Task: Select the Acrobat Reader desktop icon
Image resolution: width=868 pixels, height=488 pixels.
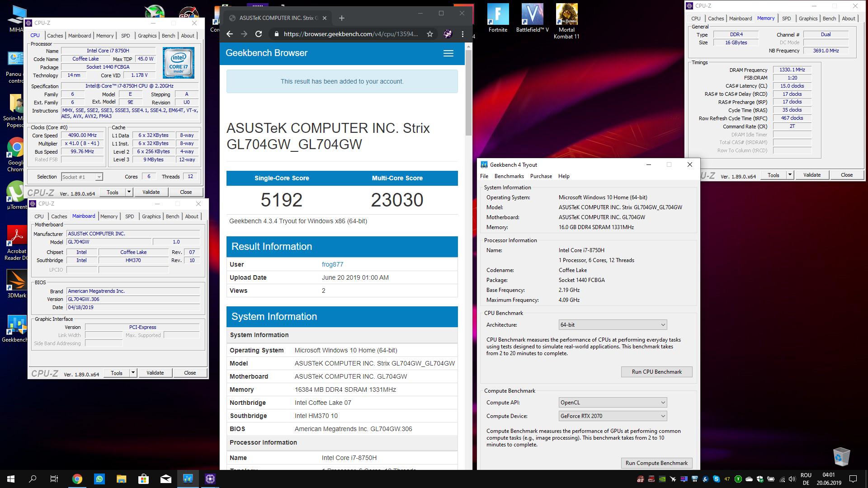Action: [17, 243]
